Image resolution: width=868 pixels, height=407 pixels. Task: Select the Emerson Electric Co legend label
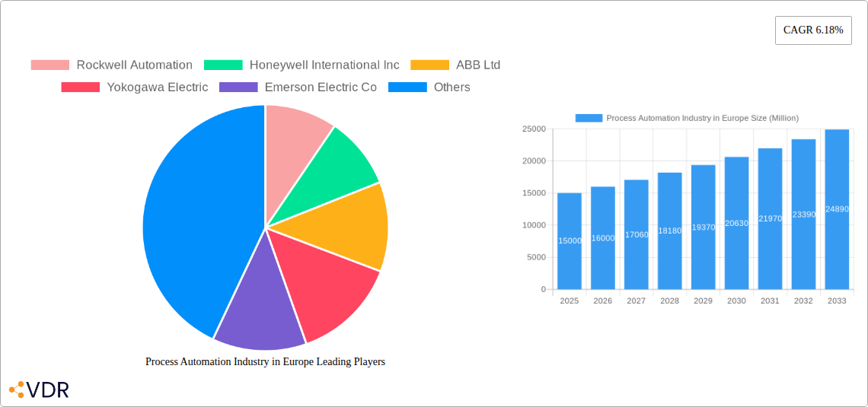321,87
